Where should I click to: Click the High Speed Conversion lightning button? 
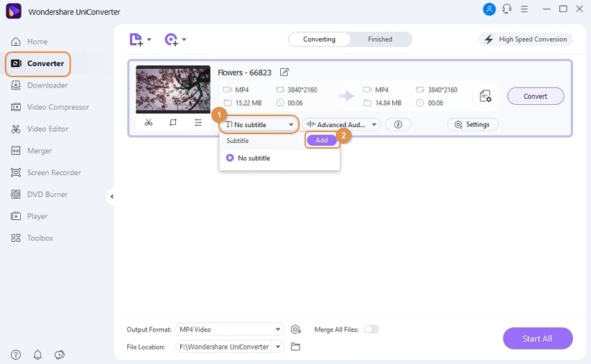[526, 39]
